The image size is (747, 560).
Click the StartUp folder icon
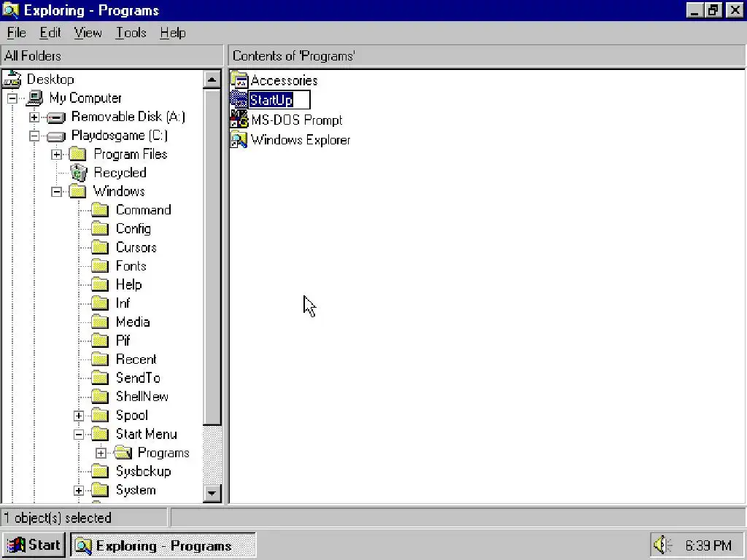pos(239,99)
